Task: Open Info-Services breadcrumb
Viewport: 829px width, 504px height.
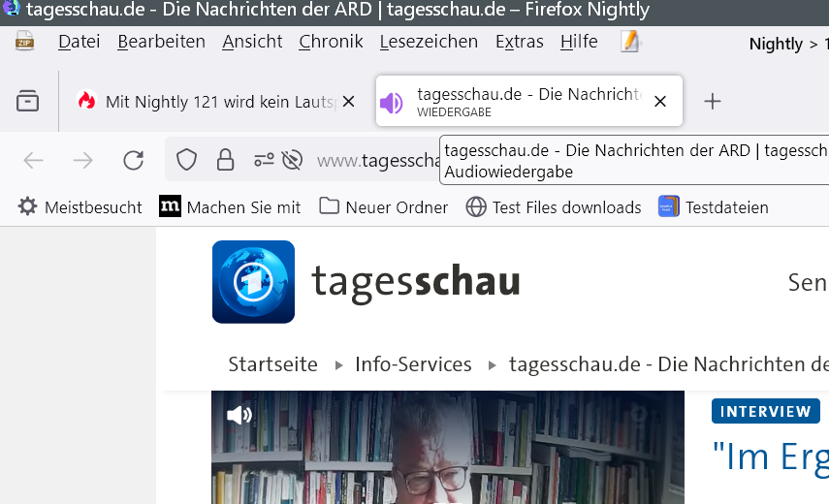Action: pos(413,364)
